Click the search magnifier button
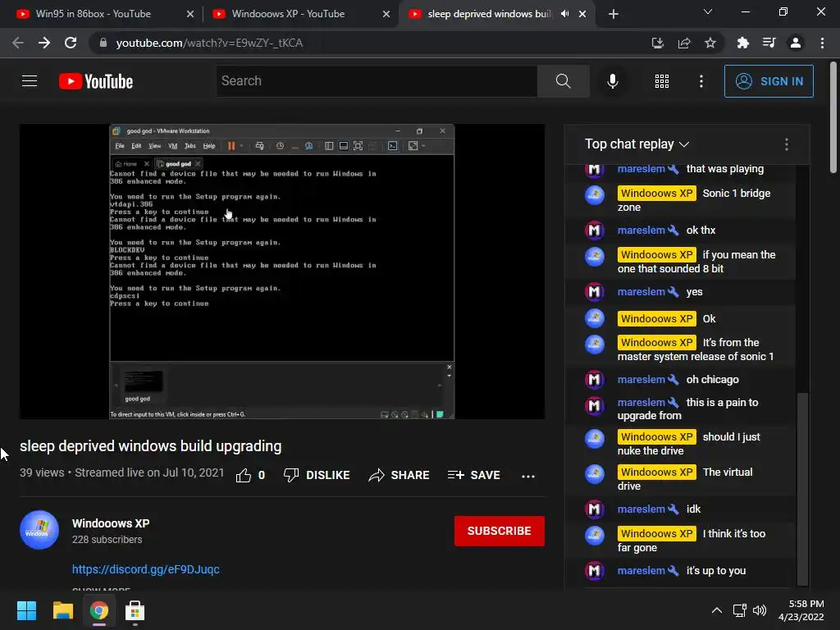This screenshot has height=630, width=840. coord(563,81)
